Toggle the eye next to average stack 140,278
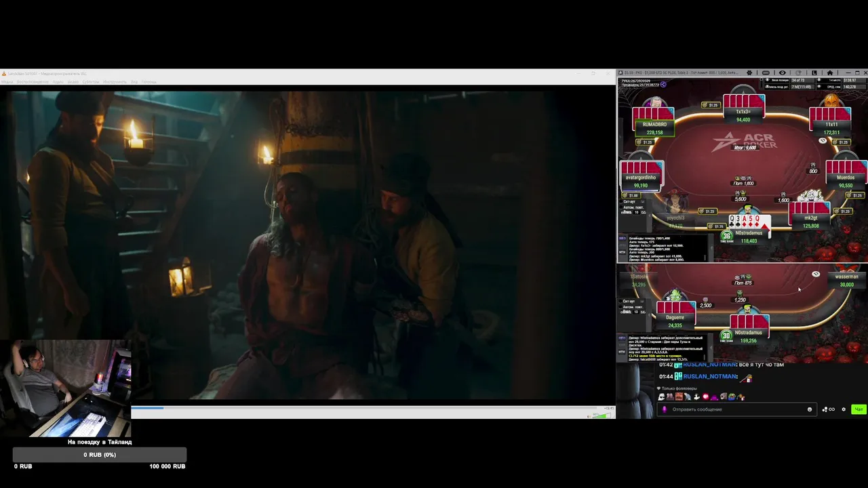The image size is (868, 488). (x=819, y=86)
